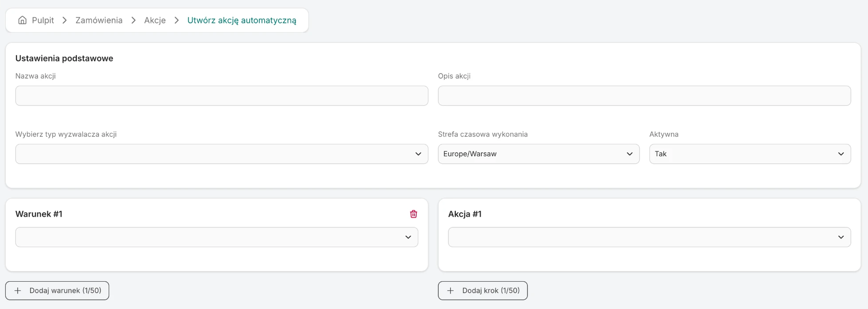Click the Strefa czasowa wykonania label
This screenshot has width=868, height=309.
[483, 134]
